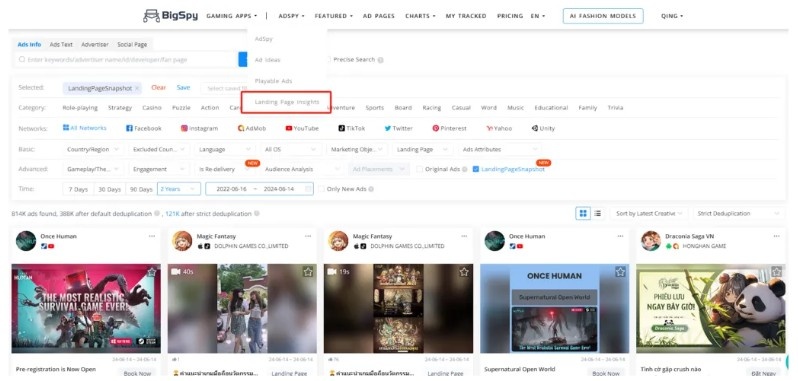The width and height of the screenshot is (798, 381).
Task: Favorite the 40s Magic Fantasy video ad
Action: click(x=307, y=272)
